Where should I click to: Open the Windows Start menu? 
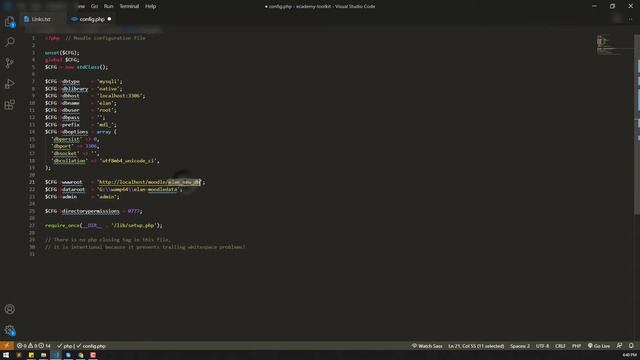6,355
